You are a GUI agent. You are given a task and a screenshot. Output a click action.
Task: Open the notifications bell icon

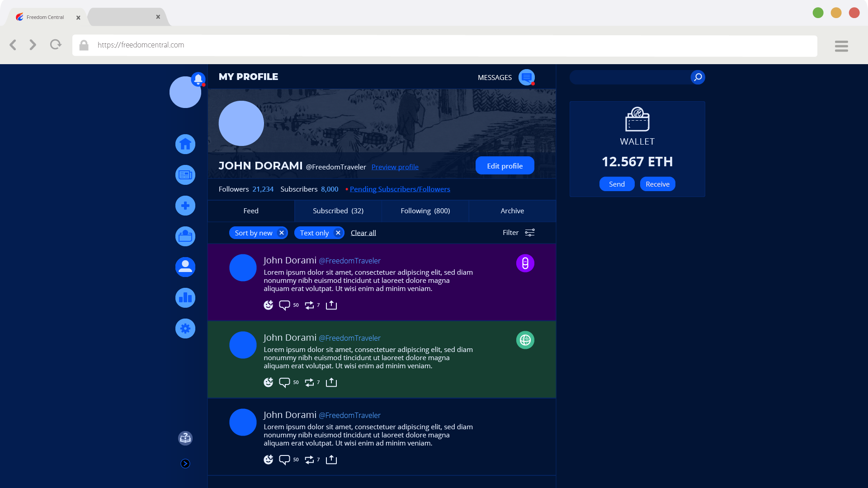198,79
